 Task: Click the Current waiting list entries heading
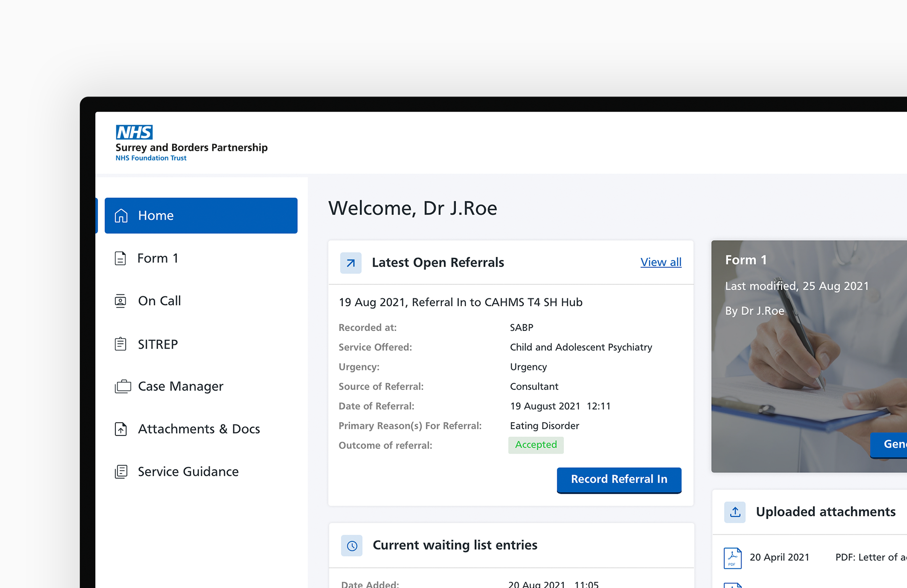[x=455, y=545]
